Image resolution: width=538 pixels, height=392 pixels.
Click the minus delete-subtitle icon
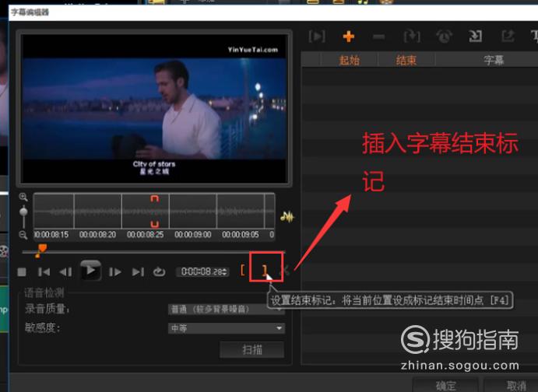pos(379,37)
